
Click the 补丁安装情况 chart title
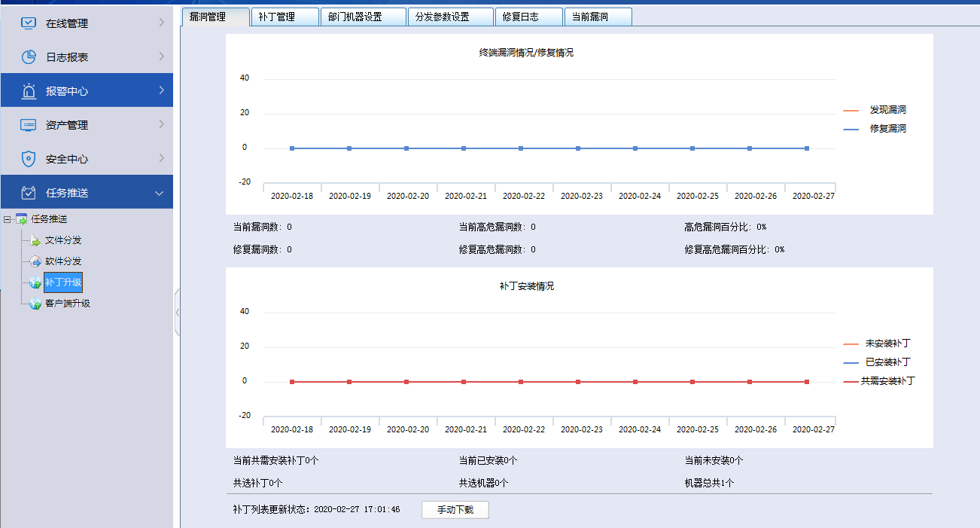(x=527, y=286)
